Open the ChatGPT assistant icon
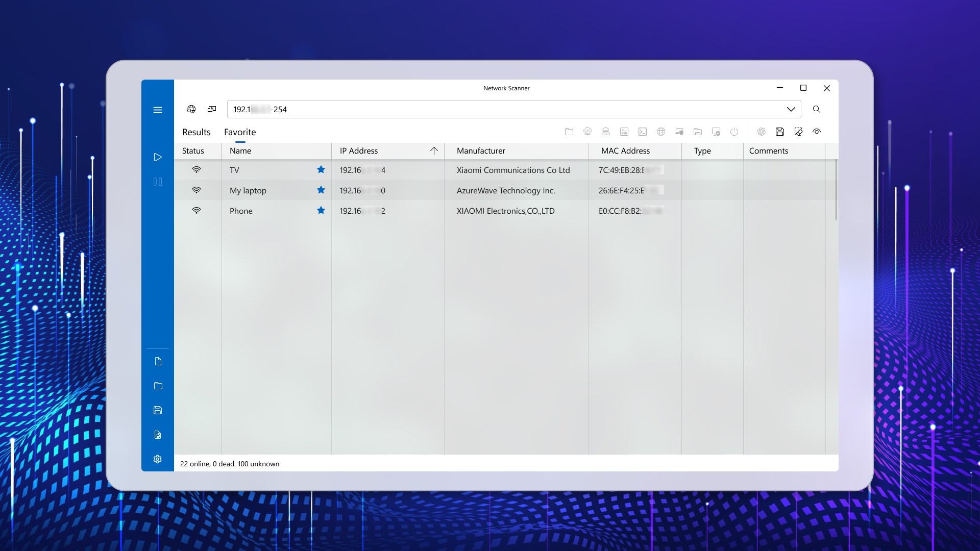 click(x=762, y=132)
